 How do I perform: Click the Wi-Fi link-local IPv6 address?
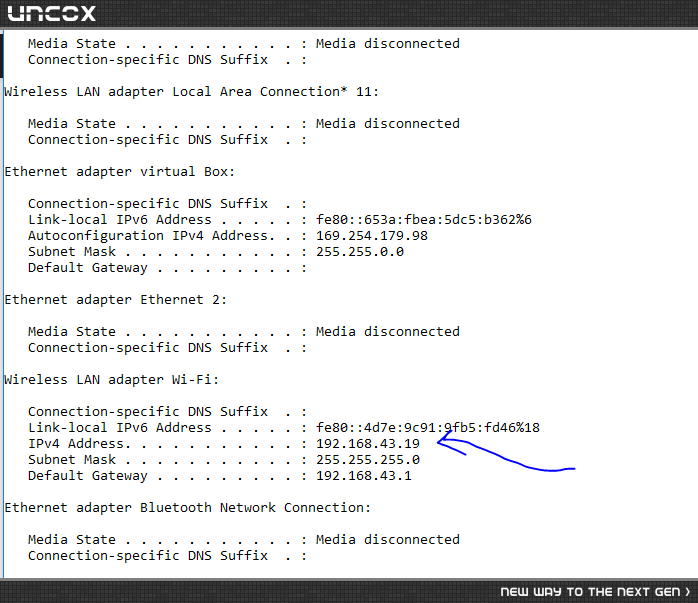tap(428, 428)
